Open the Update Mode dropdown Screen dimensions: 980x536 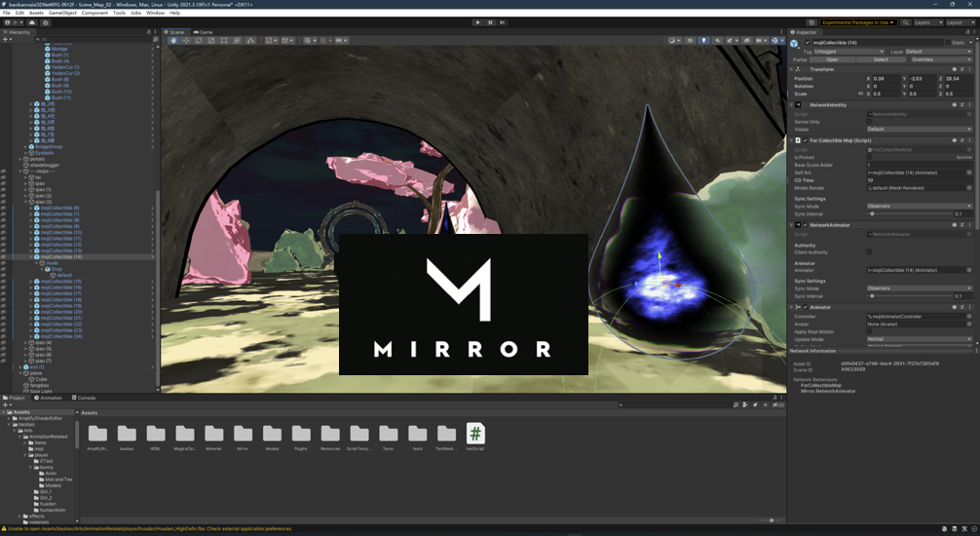(x=919, y=339)
